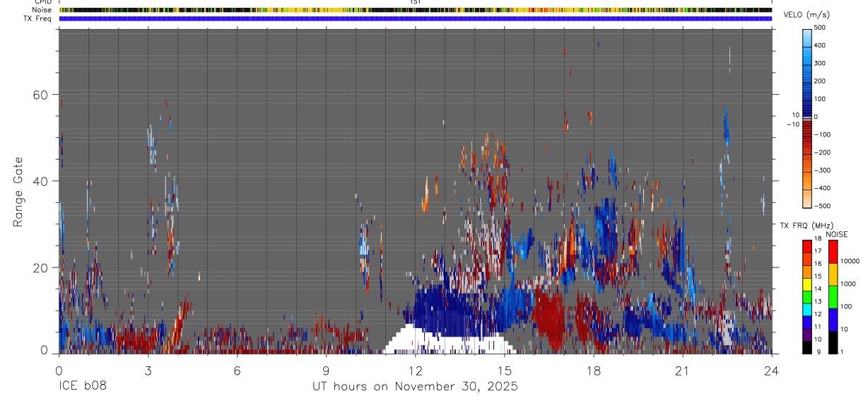Click the blue 11–12 MHz swatch
Image resolution: width=868 pixels, height=401 pixels.
[807, 322]
